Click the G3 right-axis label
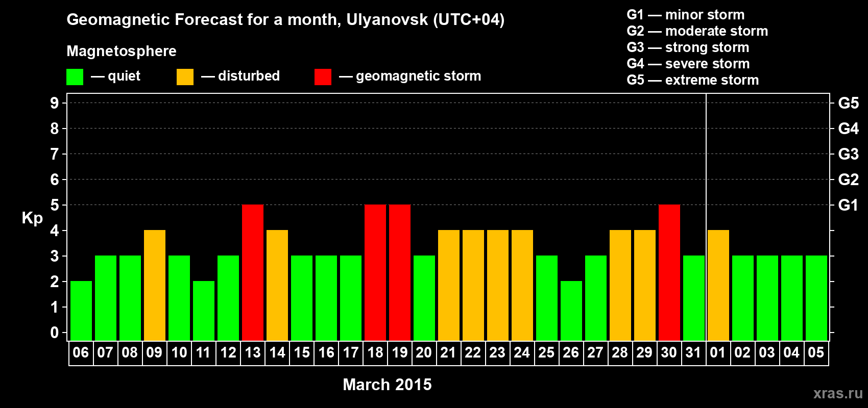Screen dimensions: 868x408 click(x=848, y=154)
